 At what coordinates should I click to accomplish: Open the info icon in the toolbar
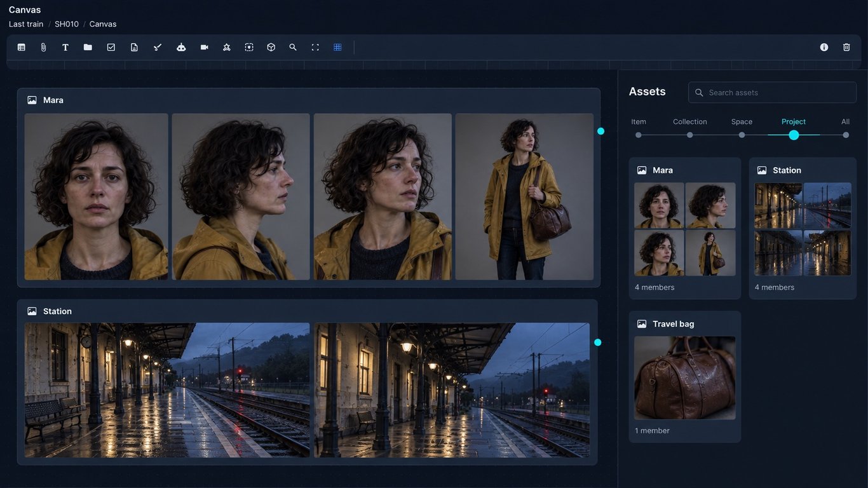point(824,47)
